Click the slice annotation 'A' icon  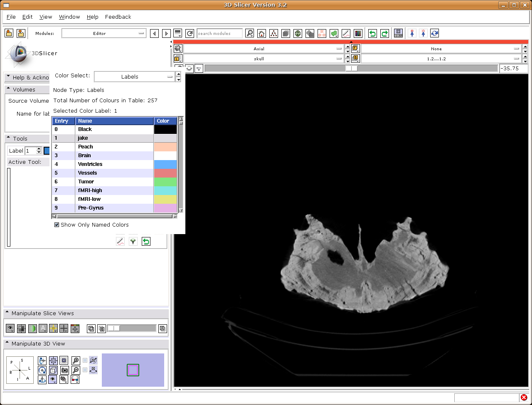[43, 328]
